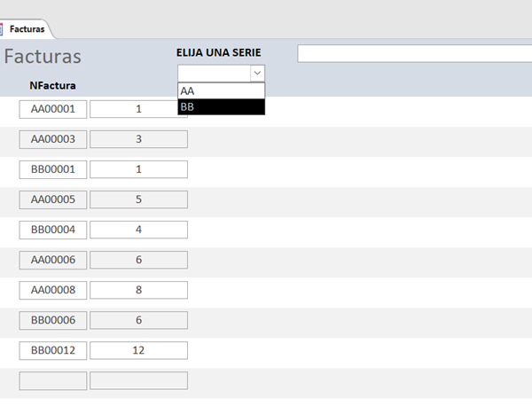Select the AA00001 invoice field
Screen dimensions: 532x406
point(53,109)
